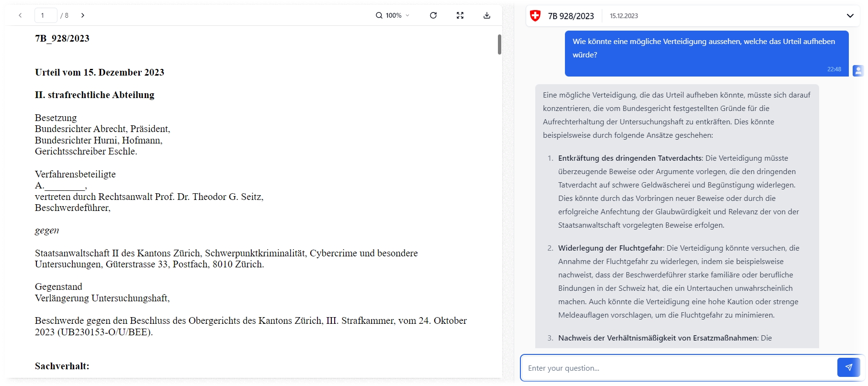Click the Swiss shield court icon
This screenshot has height=386, width=868.
click(x=535, y=16)
